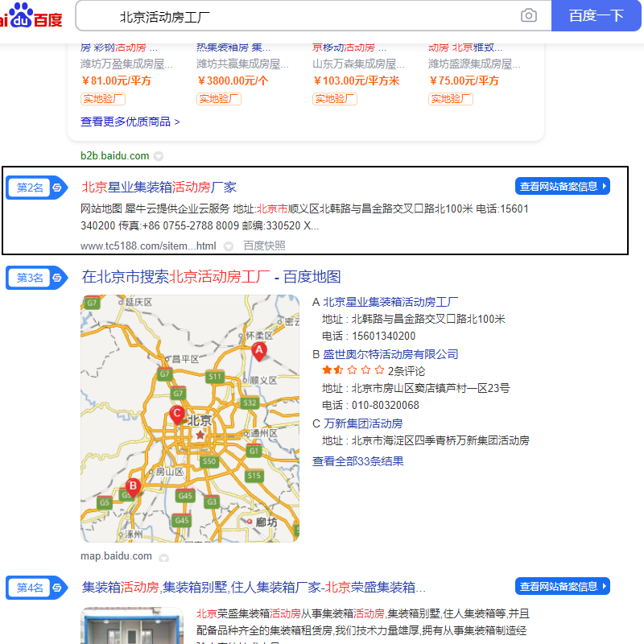Image resolution: width=644 pixels, height=644 pixels.
Task: Click phone number 15601340200 in map listing
Action: coord(384,336)
